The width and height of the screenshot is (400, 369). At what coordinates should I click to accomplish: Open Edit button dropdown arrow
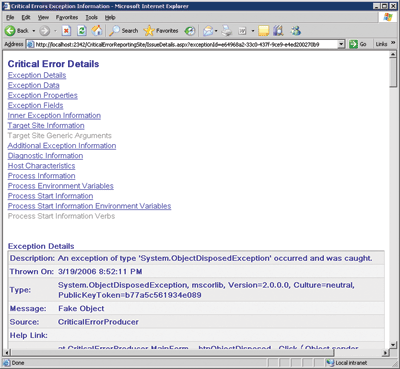point(253,31)
